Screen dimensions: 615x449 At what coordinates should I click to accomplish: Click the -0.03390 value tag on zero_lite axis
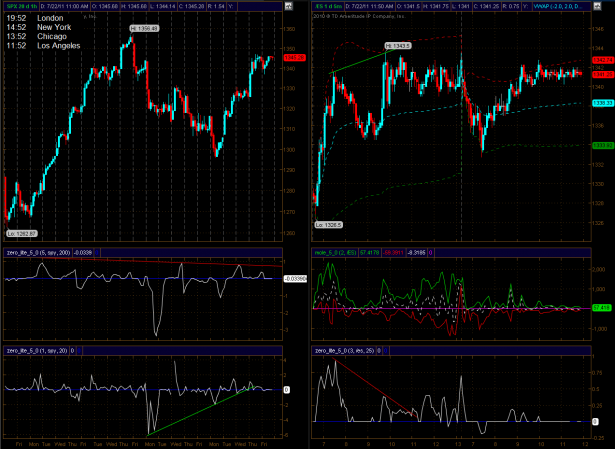pos(295,279)
